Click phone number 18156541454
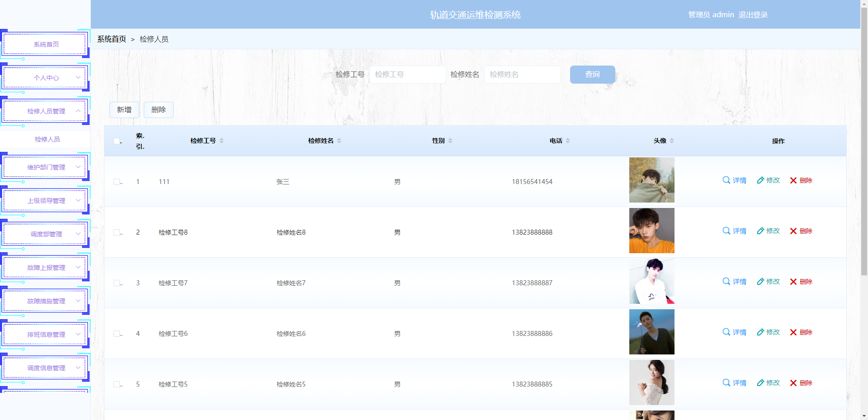Viewport: 868px width, 420px height. tap(532, 182)
